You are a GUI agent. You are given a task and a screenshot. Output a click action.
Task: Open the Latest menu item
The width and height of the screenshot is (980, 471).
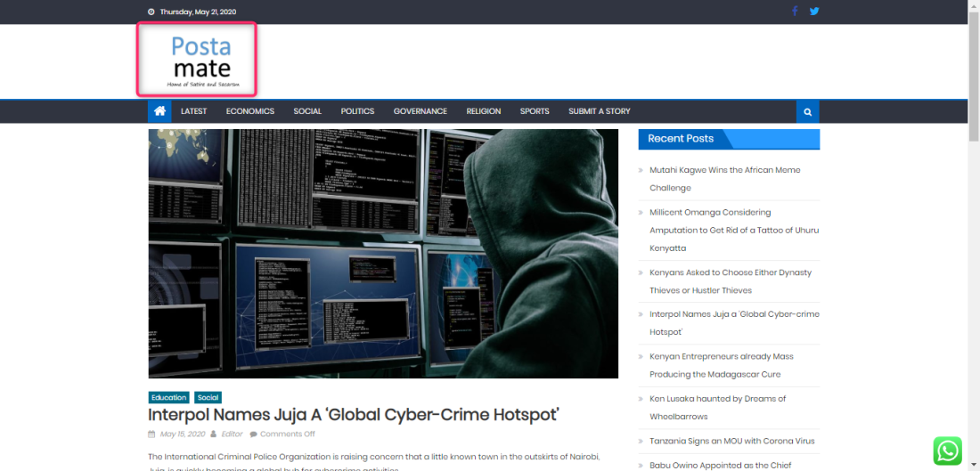193,111
